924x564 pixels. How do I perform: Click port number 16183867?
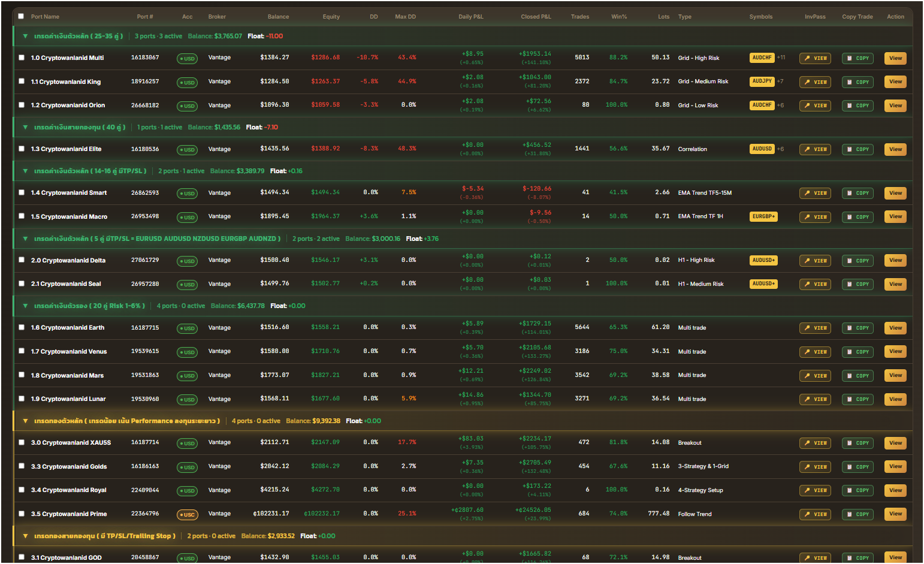point(145,58)
